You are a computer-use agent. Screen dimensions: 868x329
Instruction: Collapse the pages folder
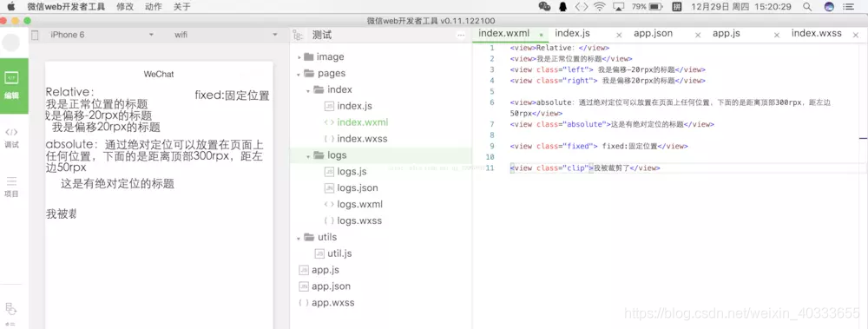pos(299,74)
